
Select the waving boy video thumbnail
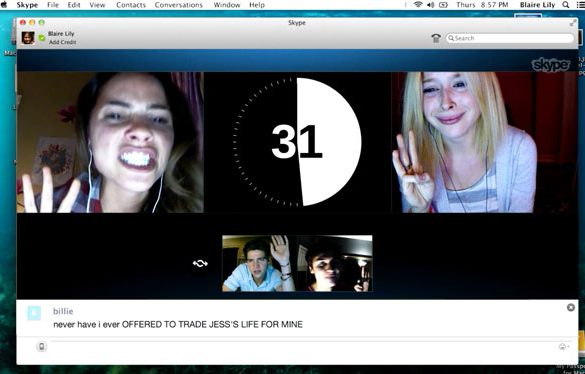(x=259, y=264)
